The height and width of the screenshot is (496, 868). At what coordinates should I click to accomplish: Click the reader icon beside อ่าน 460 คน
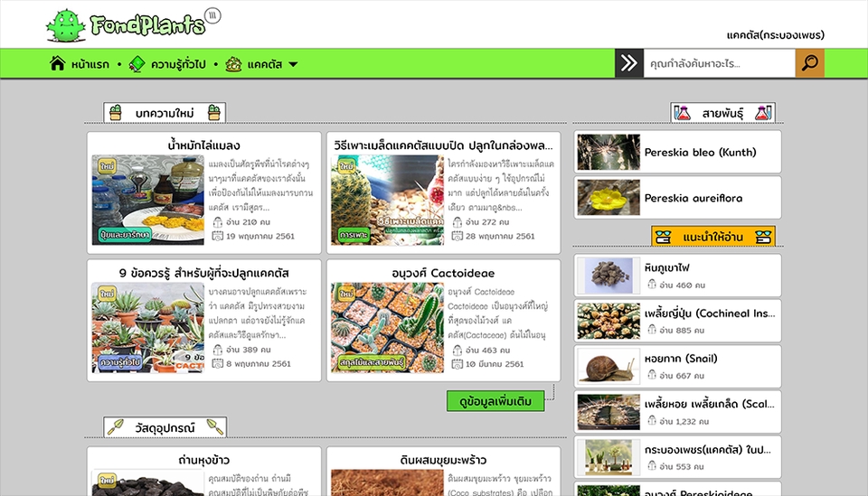[x=652, y=285]
